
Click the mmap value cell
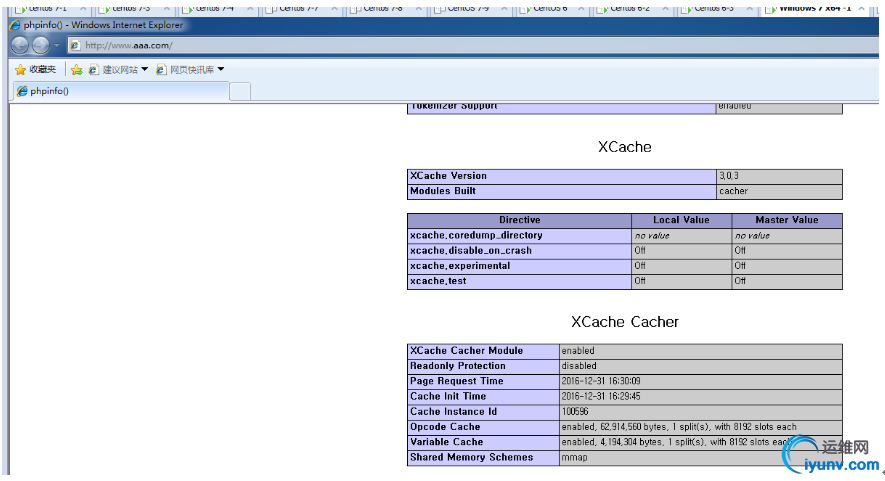click(x=701, y=457)
